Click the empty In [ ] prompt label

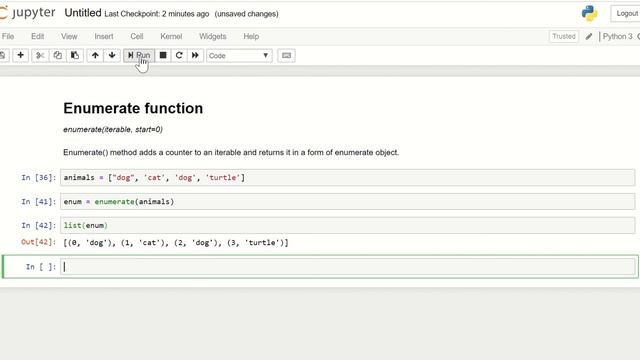click(x=41, y=267)
